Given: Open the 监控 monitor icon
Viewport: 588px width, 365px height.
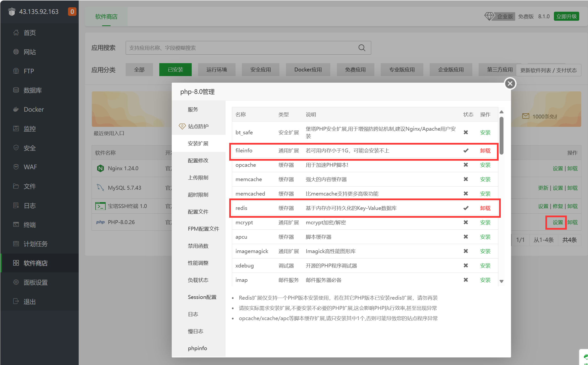Looking at the screenshot, I should 16,128.
